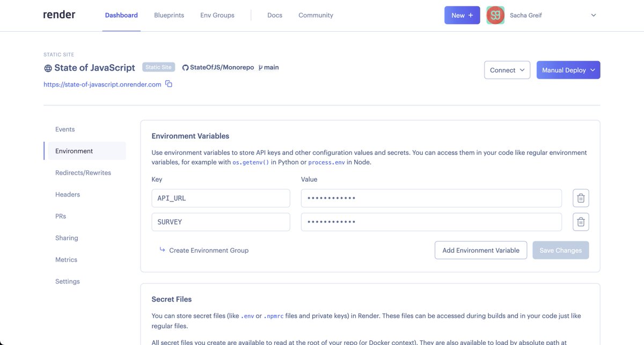Open PRs in the sidebar

(x=61, y=216)
